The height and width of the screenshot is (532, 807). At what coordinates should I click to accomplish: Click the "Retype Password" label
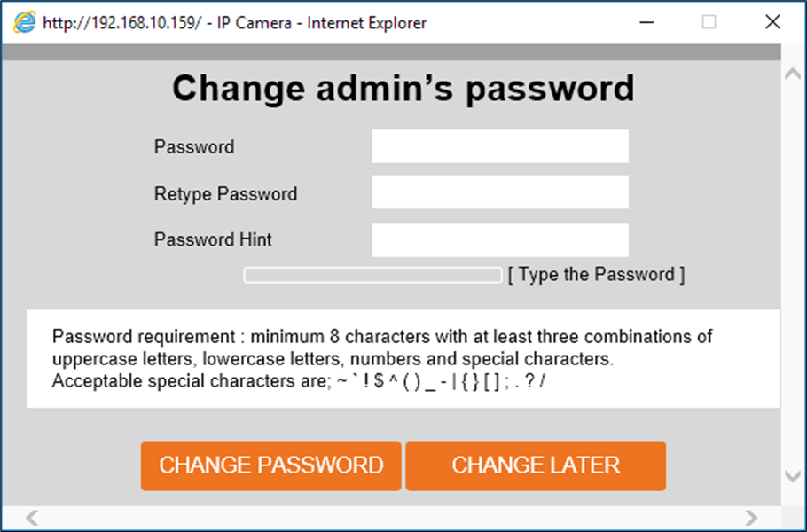tap(225, 193)
